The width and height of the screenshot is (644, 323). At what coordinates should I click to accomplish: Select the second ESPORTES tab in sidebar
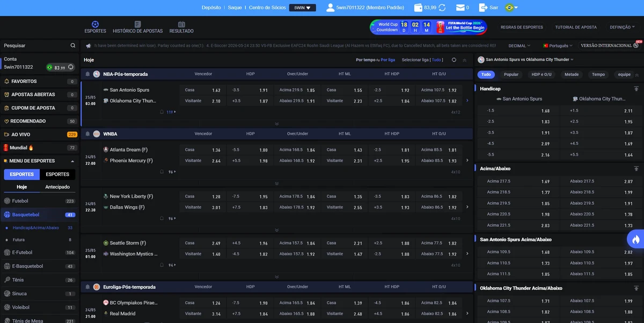pyautogui.click(x=57, y=174)
